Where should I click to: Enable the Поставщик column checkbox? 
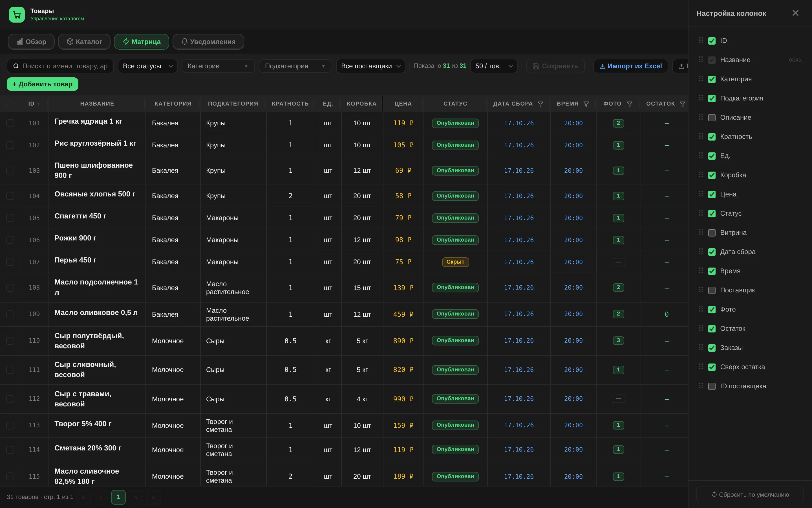point(712,290)
